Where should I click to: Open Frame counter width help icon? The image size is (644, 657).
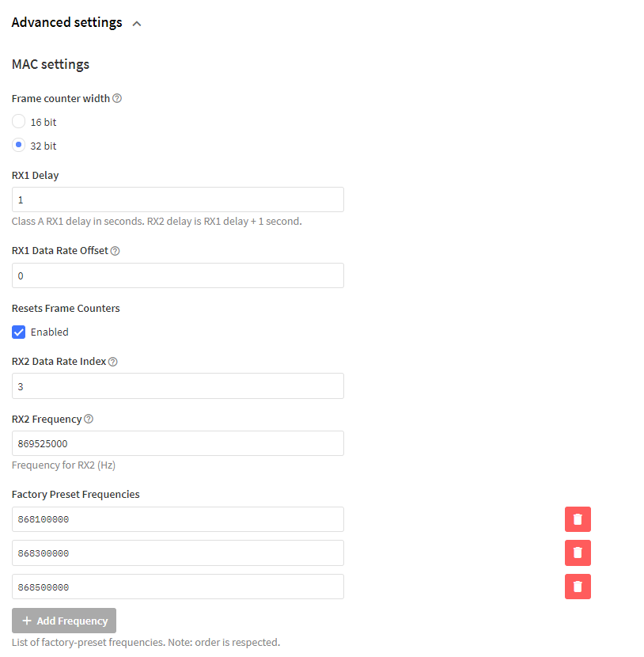click(117, 98)
